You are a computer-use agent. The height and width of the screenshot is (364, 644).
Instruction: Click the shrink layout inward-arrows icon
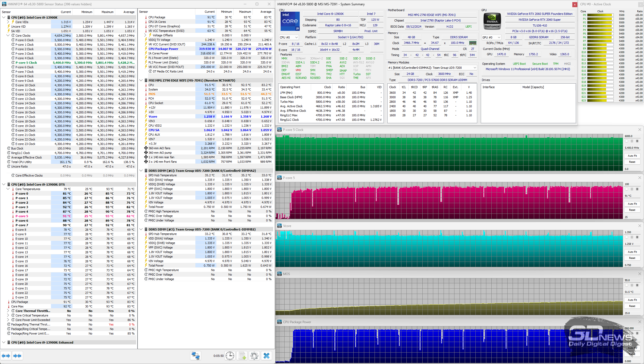[x=17, y=356]
